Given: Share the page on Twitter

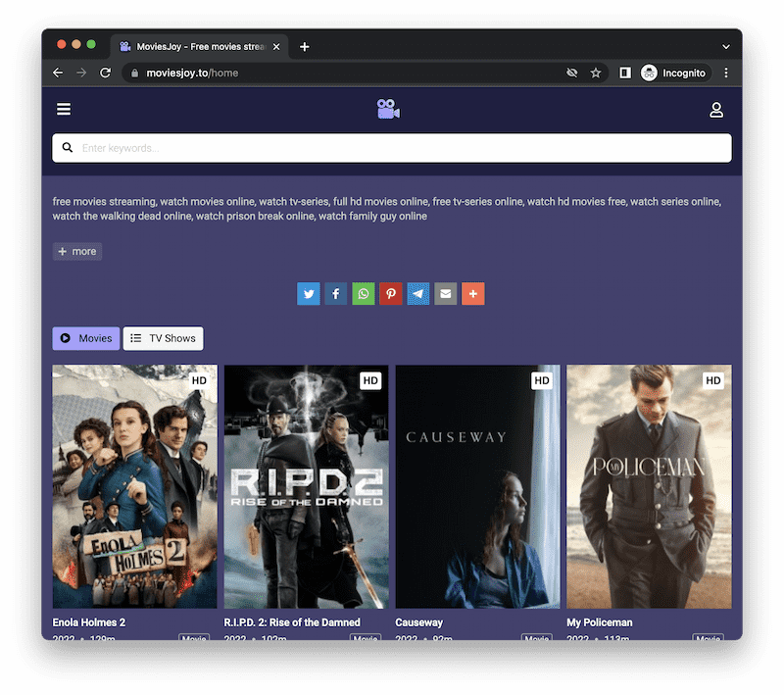Looking at the screenshot, I should click(x=309, y=293).
